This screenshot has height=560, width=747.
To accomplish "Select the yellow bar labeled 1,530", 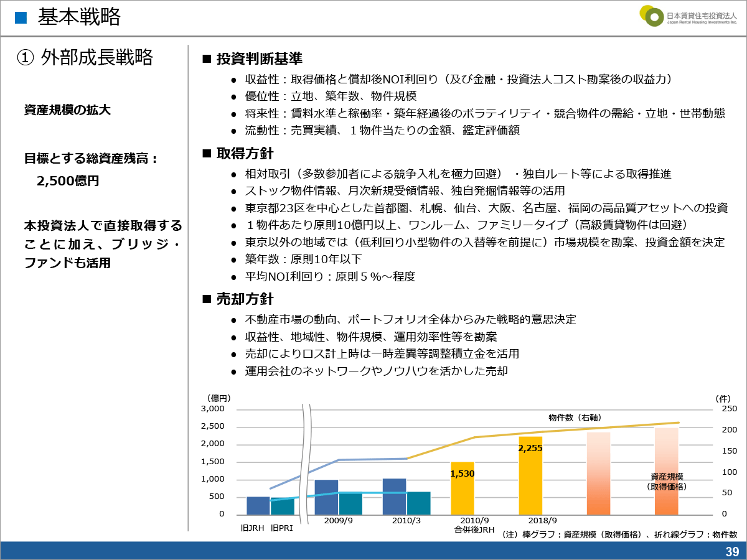I will tap(462, 488).
